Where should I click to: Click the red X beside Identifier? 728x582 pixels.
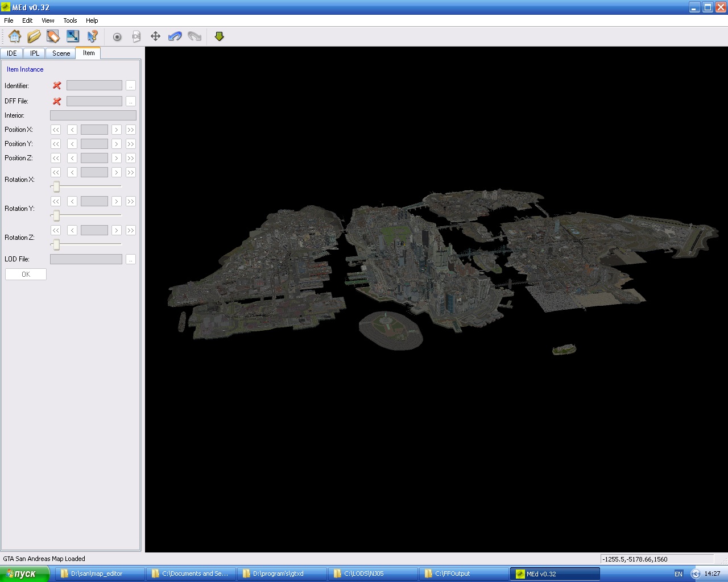click(57, 85)
